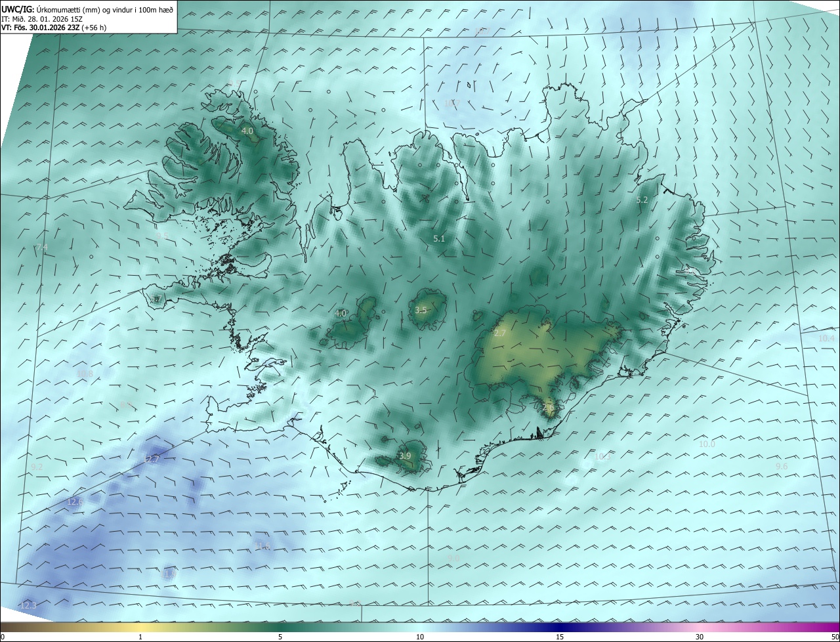Click the color scale tick label 30
Viewport: 840px width, 642px height.
(x=700, y=637)
